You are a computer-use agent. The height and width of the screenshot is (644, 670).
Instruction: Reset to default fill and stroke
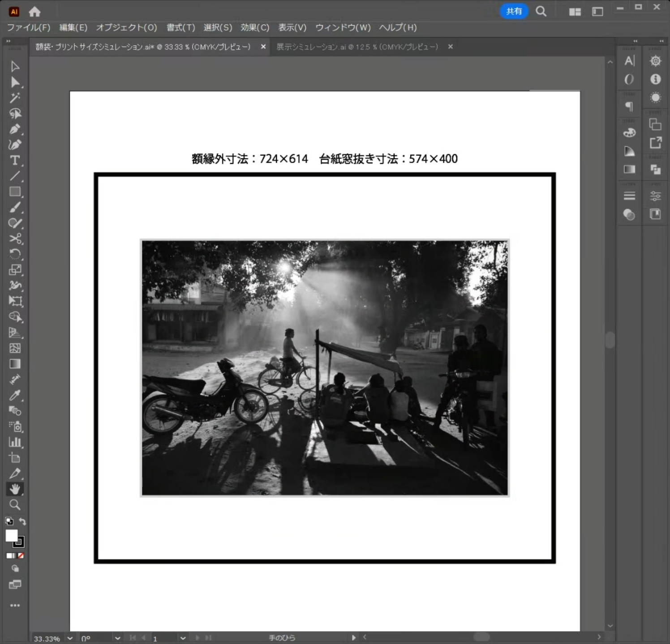pyautogui.click(x=9, y=521)
